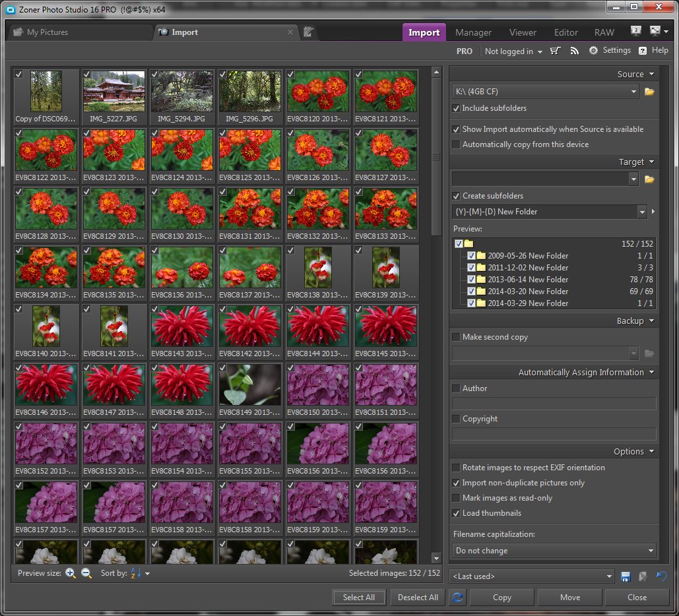Select the IMG_5227.JPG temple thumbnail
Viewport: 679px width, 616px height.
(x=114, y=92)
